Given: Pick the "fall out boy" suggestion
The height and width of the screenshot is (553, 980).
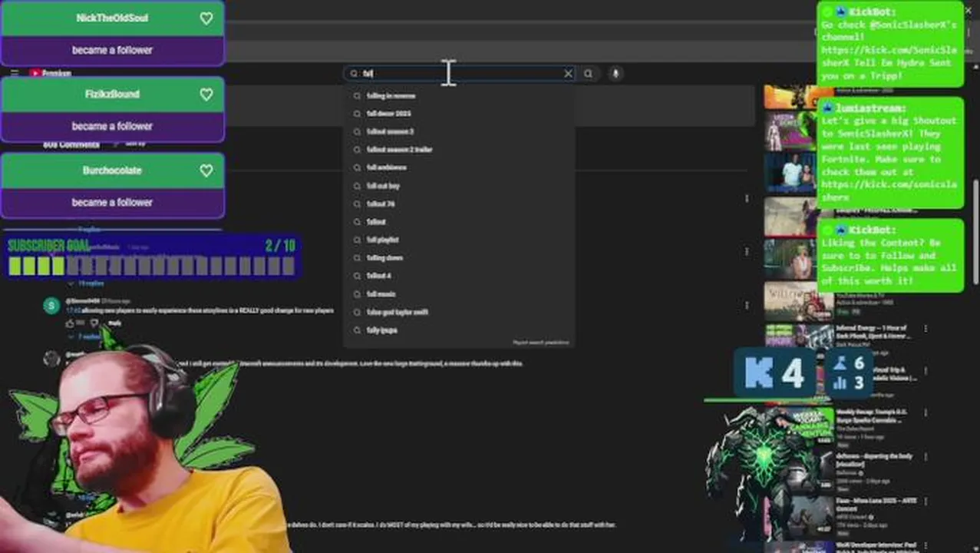Looking at the screenshot, I should point(459,186).
